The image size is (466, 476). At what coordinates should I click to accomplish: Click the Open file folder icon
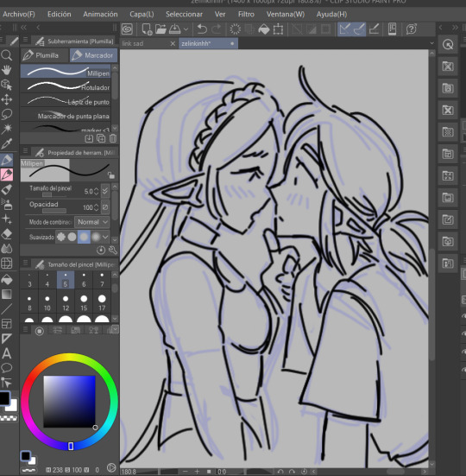(x=161, y=29)
